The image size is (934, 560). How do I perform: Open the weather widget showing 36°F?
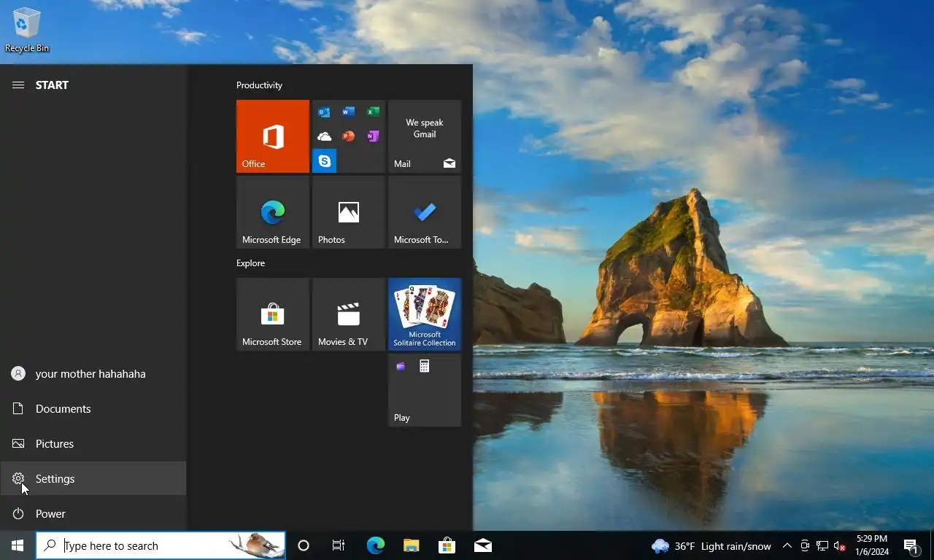(711, 545)
